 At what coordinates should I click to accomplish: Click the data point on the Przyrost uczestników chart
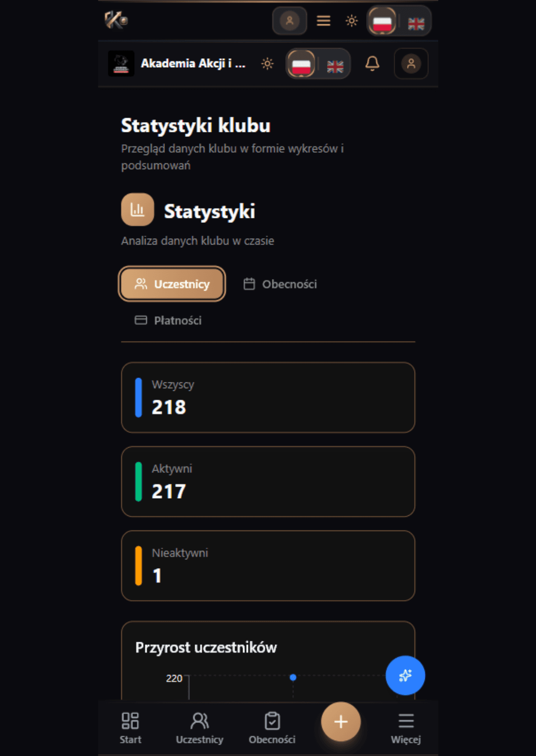(293, 678)
